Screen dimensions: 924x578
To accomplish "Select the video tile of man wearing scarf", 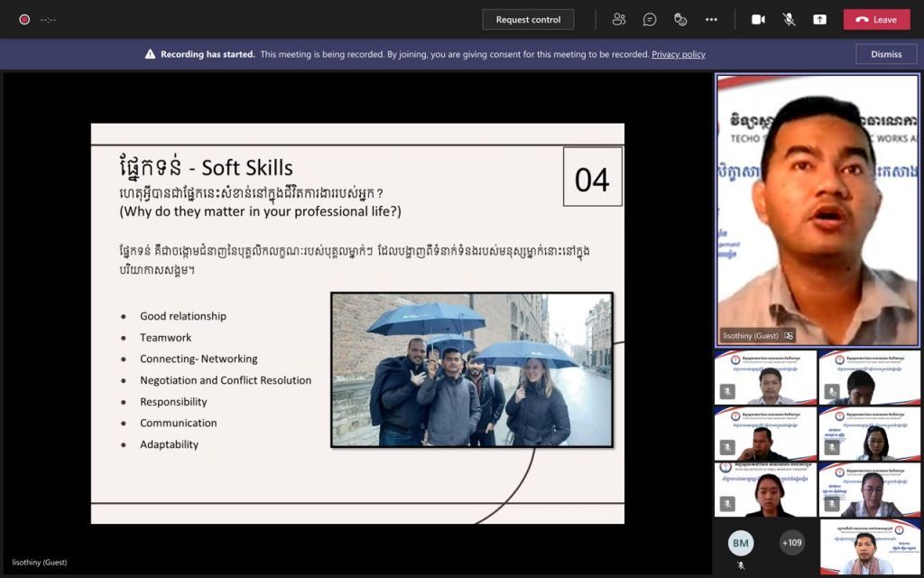I will coord(870,547).
